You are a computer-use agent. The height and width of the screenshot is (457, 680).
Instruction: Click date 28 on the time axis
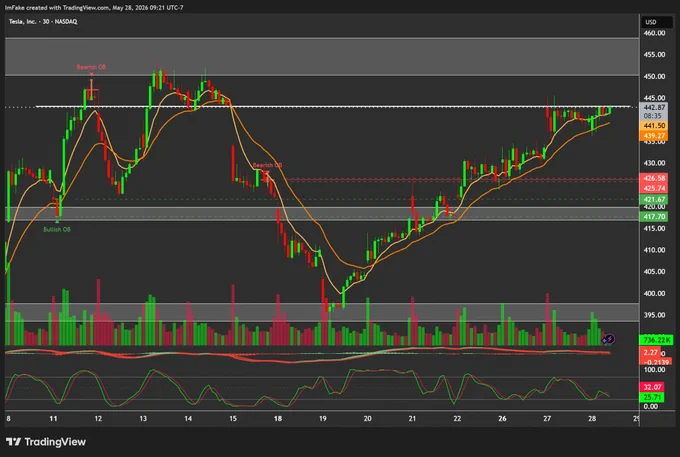tap(592, 418)
